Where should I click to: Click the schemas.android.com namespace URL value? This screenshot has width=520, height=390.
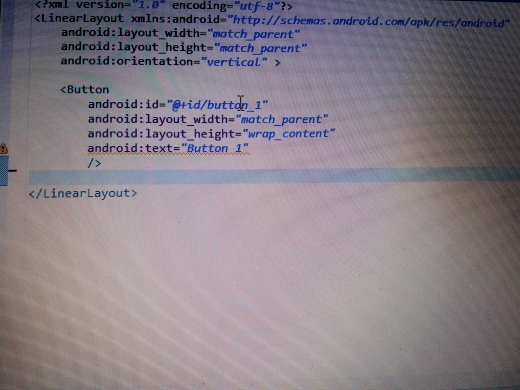[x=369, y=21]
